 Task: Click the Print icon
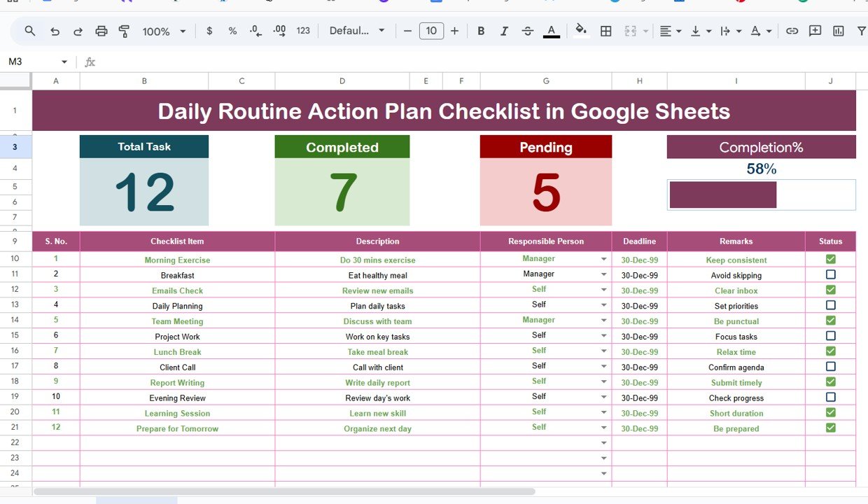[x=101, y=31]
